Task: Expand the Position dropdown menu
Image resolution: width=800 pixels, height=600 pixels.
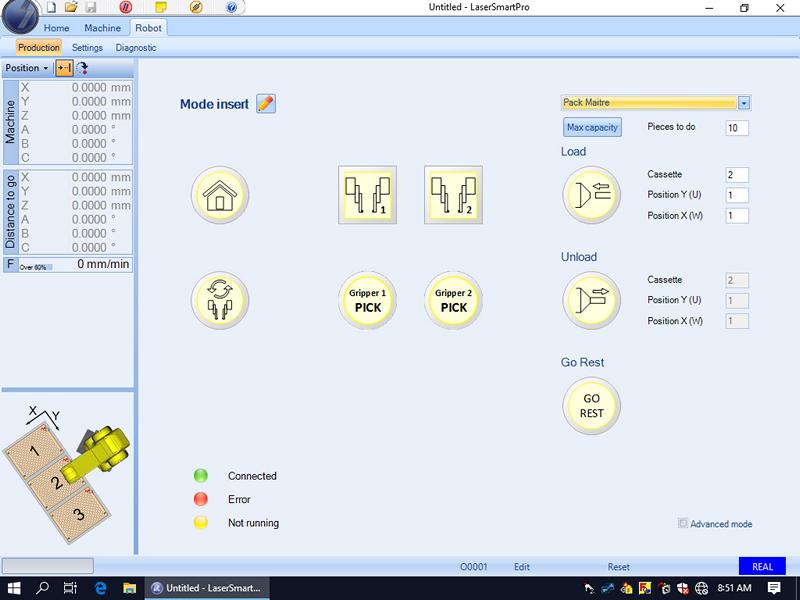Action: pos(27,68)
